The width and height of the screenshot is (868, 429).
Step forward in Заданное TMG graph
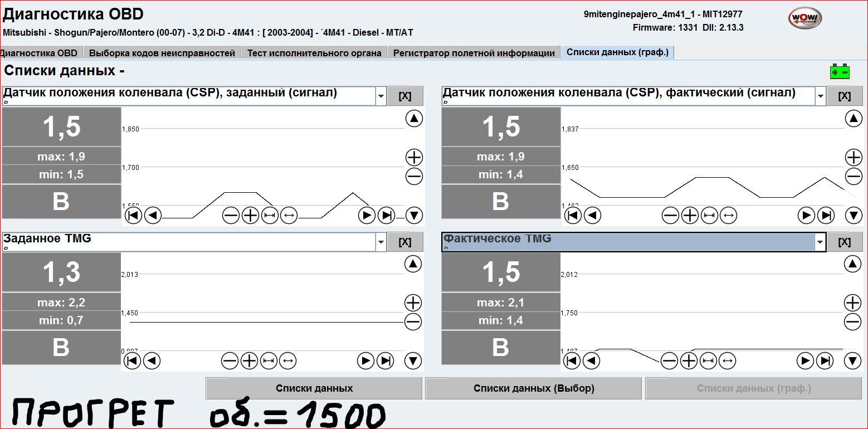pyautogui.click(x=365, y=361)
